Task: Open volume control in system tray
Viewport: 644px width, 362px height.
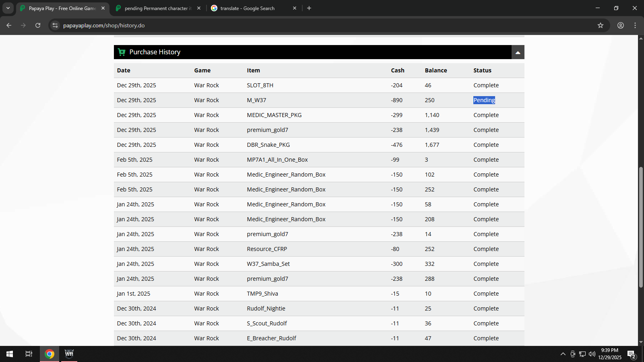Action: click(x=592, y=354)
